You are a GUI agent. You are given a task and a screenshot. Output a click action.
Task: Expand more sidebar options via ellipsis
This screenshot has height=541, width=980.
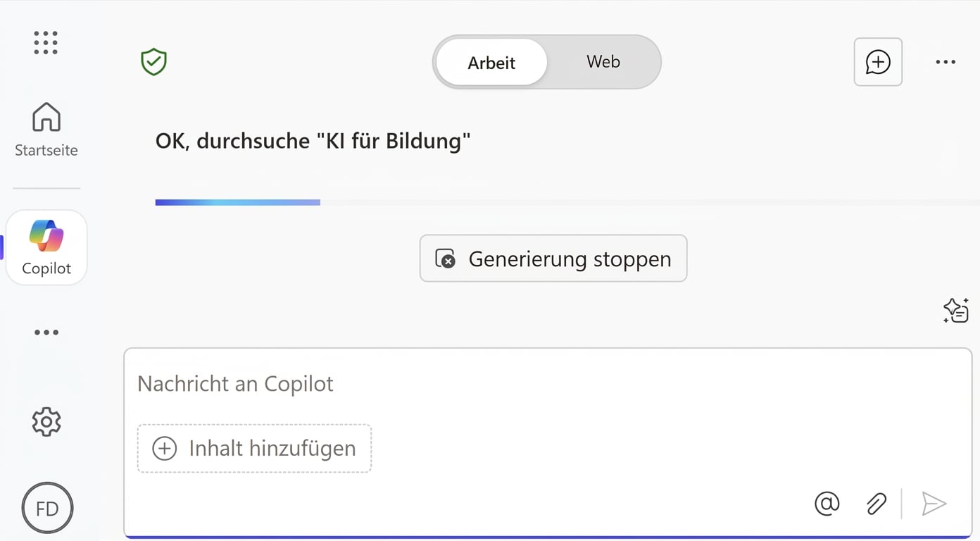pos(45,332)
